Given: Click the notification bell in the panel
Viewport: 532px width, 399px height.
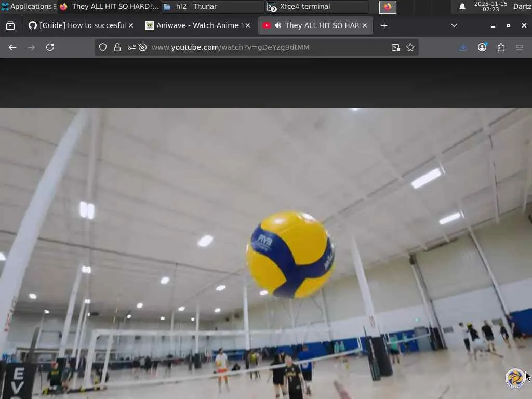Looking at the screenshot, I should (x=462, y=7).
